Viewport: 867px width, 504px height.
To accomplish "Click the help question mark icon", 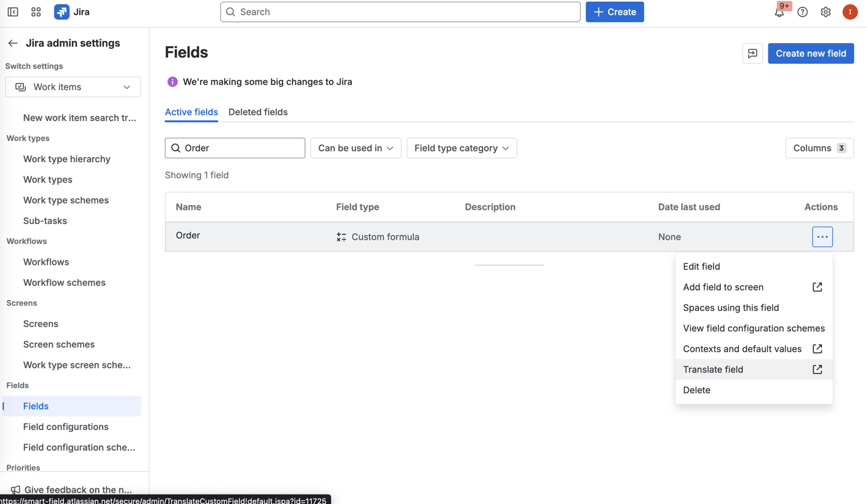I will click(802, 12).
